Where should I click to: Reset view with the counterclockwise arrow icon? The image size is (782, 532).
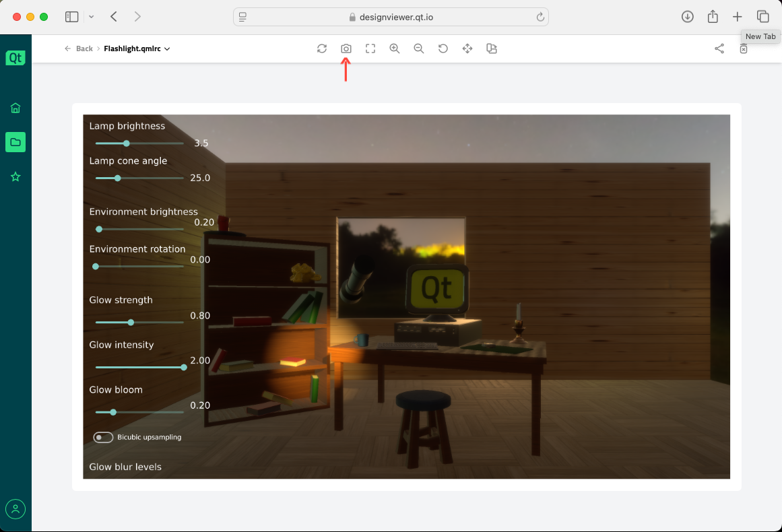[443, 48]
